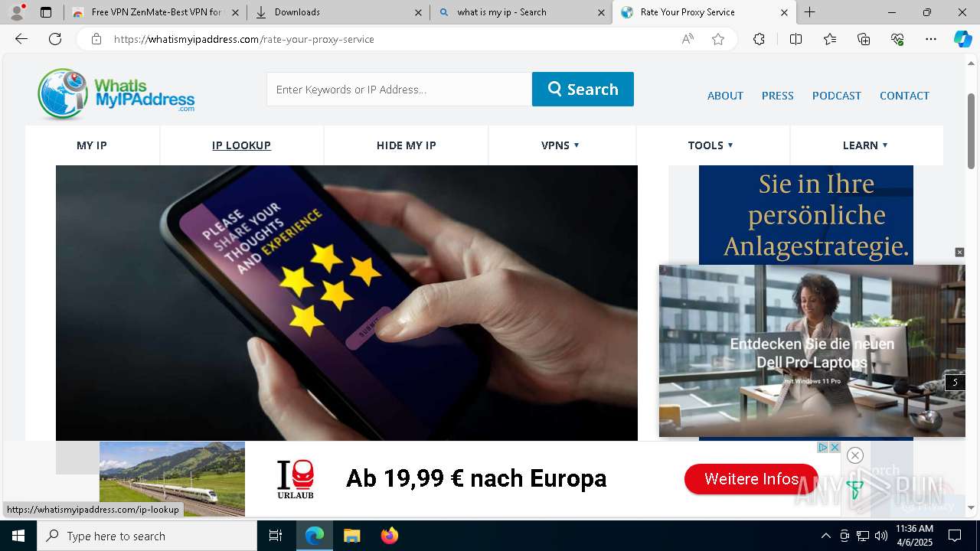The height and width of the screenshot is (551, 980).
Task: Click Read aloud icon in address bar
Action: click(688, 39)
